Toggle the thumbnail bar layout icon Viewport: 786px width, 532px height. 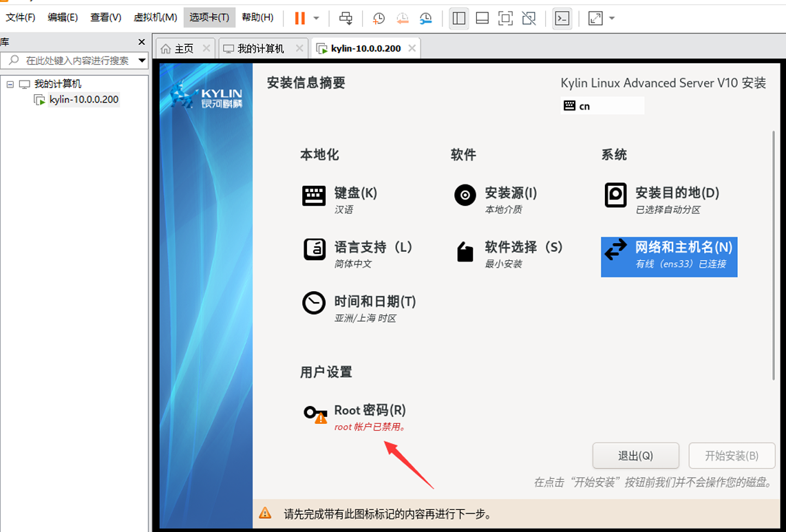click(482, 19)
